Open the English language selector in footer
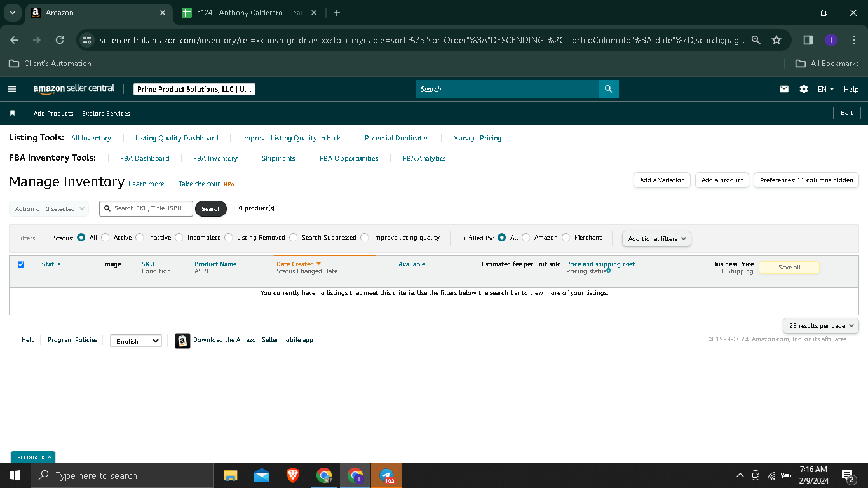 pos(136,341)
